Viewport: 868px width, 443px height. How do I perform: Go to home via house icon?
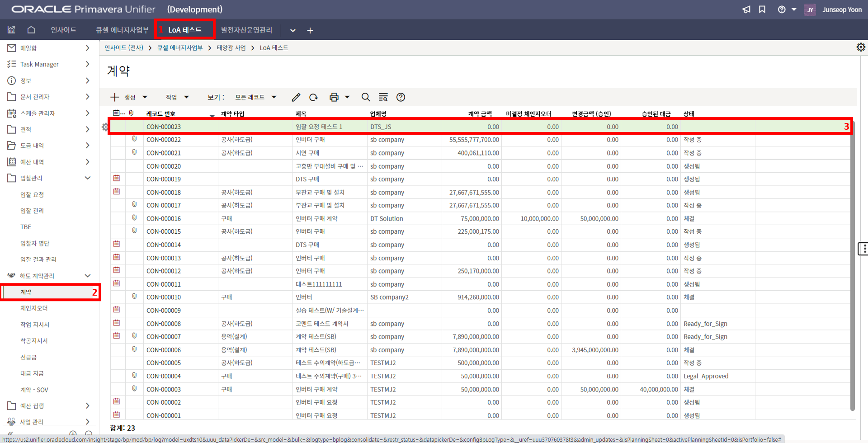pyautogui.click(x=31, y=30)
